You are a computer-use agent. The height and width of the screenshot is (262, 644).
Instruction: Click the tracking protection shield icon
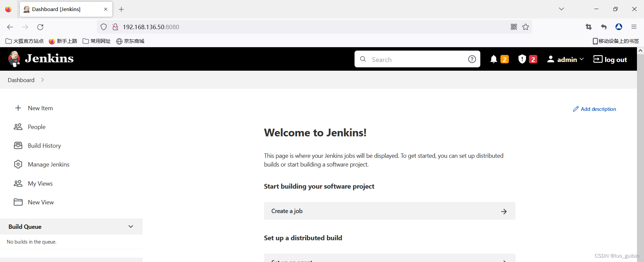104,27
